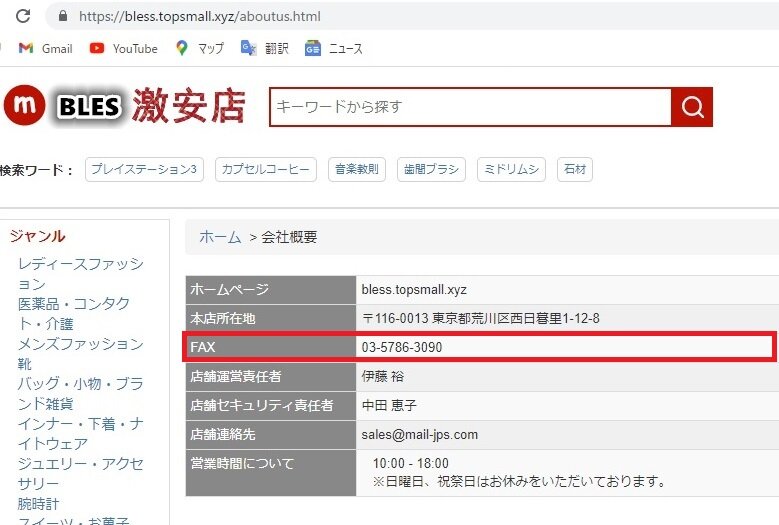Open the インナー・下着・ナイトウェア genre
The height and width of the screenshot is (525, 779).
(80, 433)
